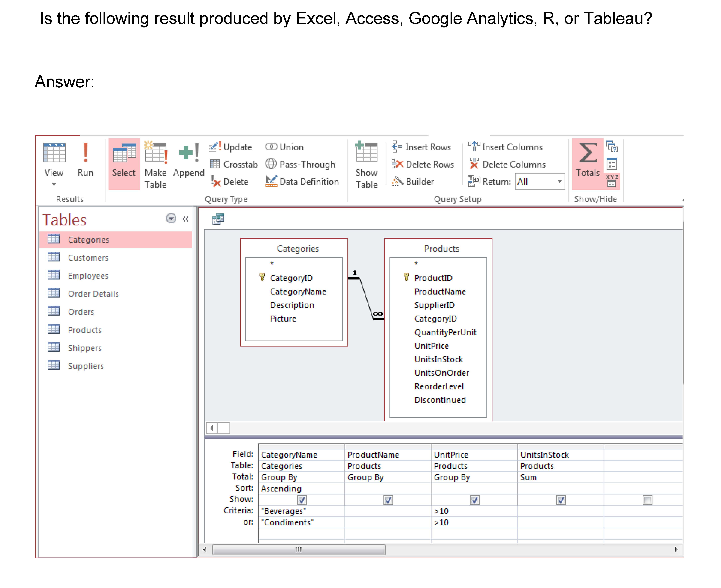Check the Show box in empty column
Image resolution: width=721 pixels, height=588 pixels.
tap(647, 500)
